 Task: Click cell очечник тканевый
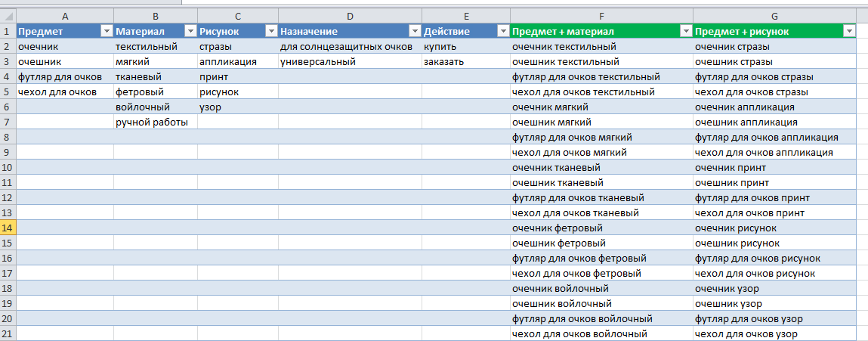click(601, 167)
